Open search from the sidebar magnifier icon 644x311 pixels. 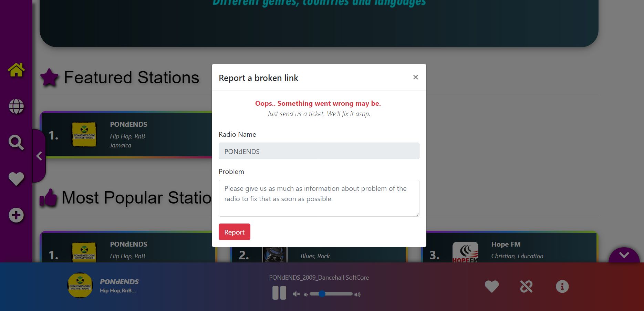tap(16, 143)
